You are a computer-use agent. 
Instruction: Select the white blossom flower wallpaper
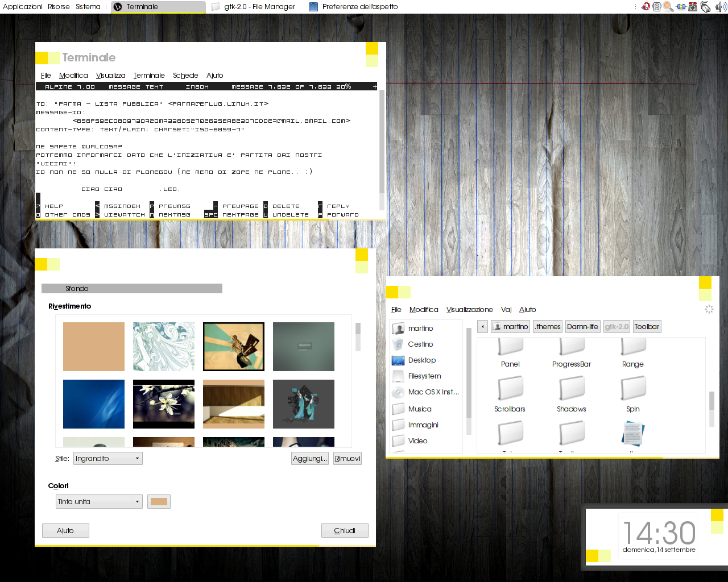[x=164, y=404]
